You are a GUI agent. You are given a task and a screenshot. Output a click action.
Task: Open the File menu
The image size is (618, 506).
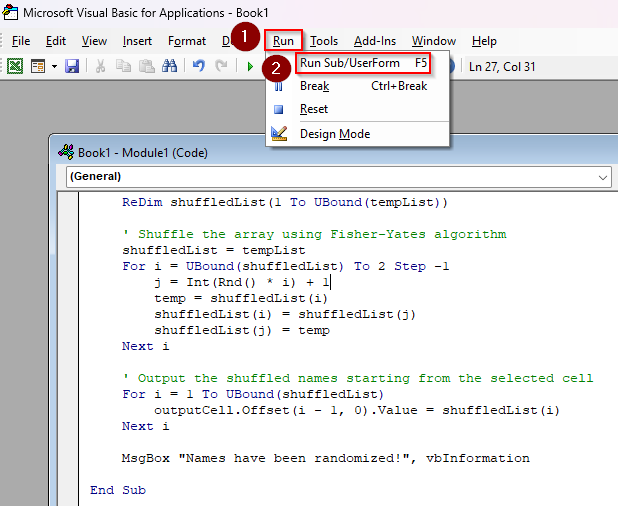tap(21, 41)
